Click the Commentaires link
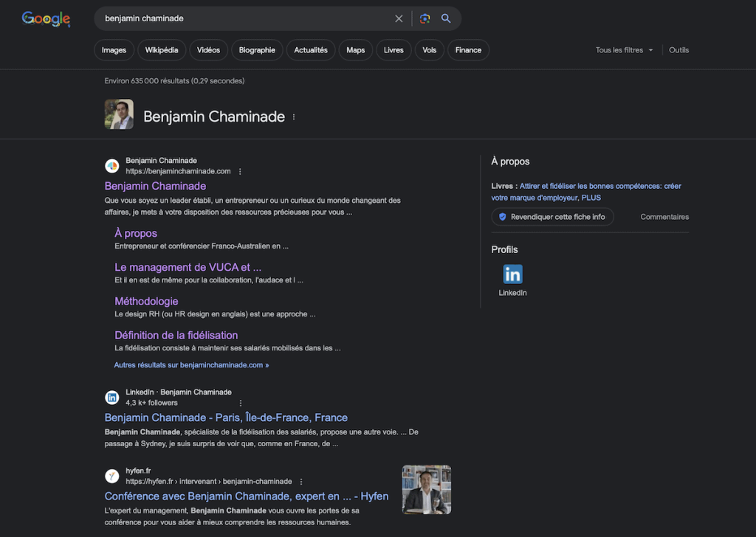The image size is (756, 537). pyautogui.click(x=664, y=217)
